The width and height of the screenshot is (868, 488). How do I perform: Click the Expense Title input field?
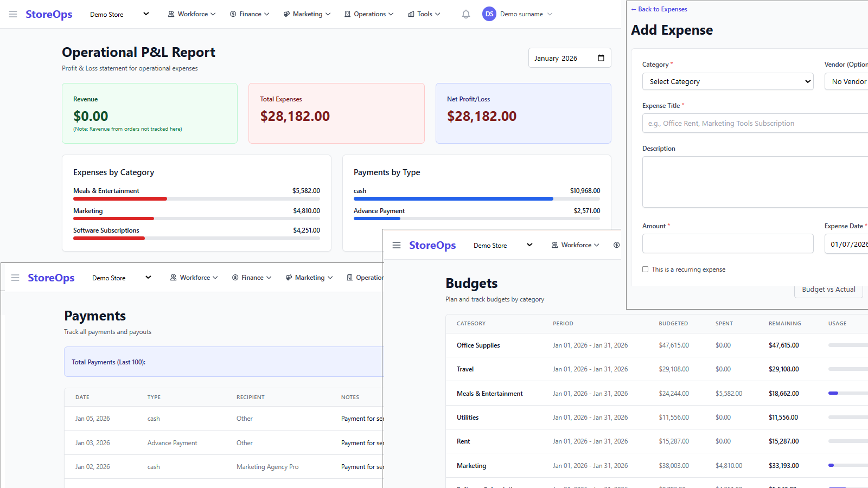coord(754,123)
